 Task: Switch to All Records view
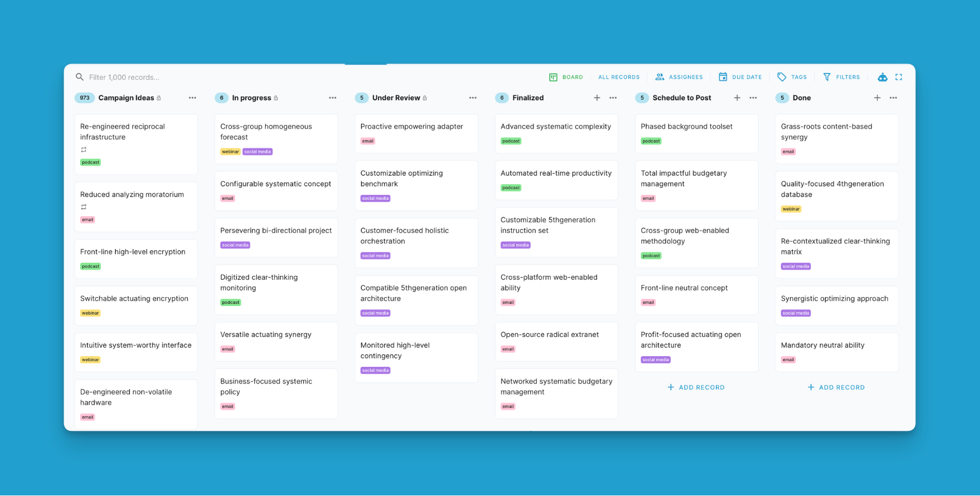click(x=618, y=78)
